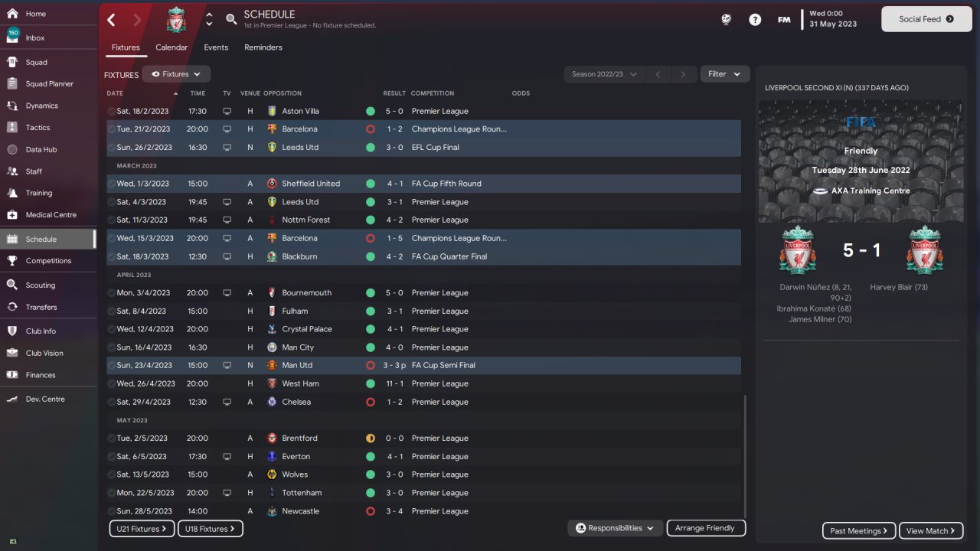Open the Season 2022/23 dropdown

[x=604, y=74]
